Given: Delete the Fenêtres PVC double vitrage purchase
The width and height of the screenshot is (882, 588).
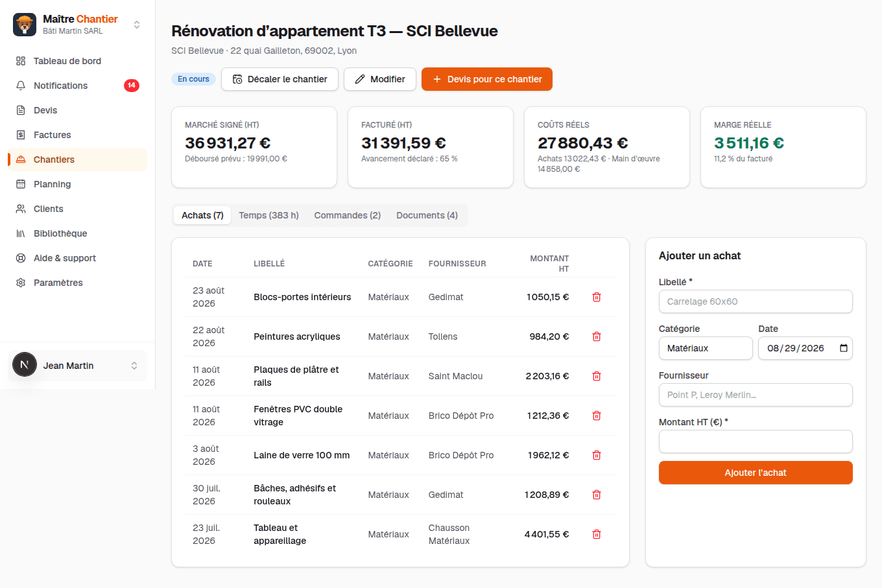Looking at the screenshot, I should pyautogui.click(x=597, y=416).
